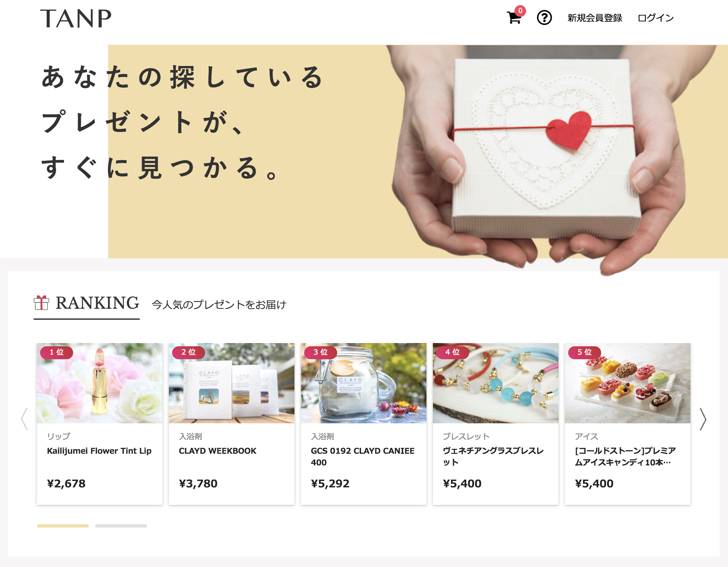Show next ranking items with right arrow

[703, 419]
